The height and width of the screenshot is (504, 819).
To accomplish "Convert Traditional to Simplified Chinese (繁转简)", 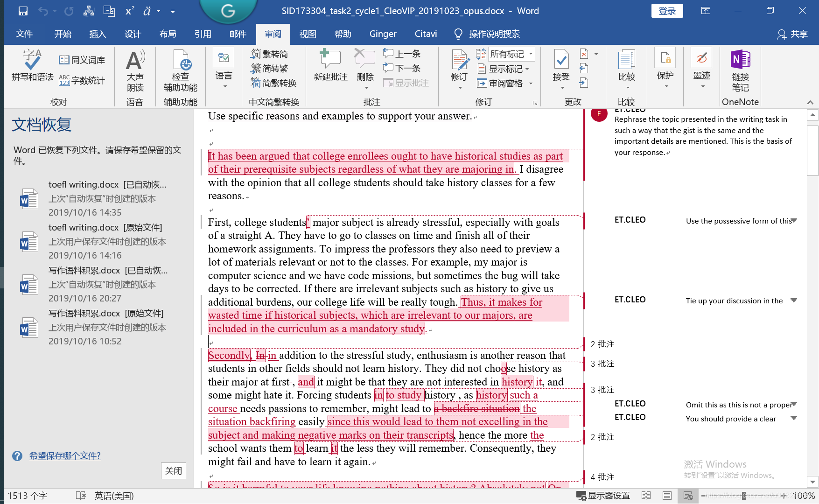I will tap(269, 54).
